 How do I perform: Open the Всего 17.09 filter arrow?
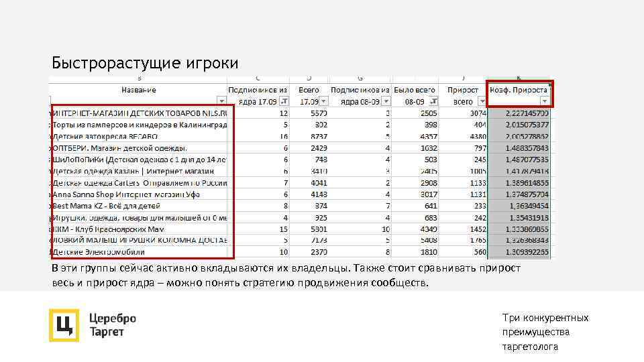pos(323,101)
